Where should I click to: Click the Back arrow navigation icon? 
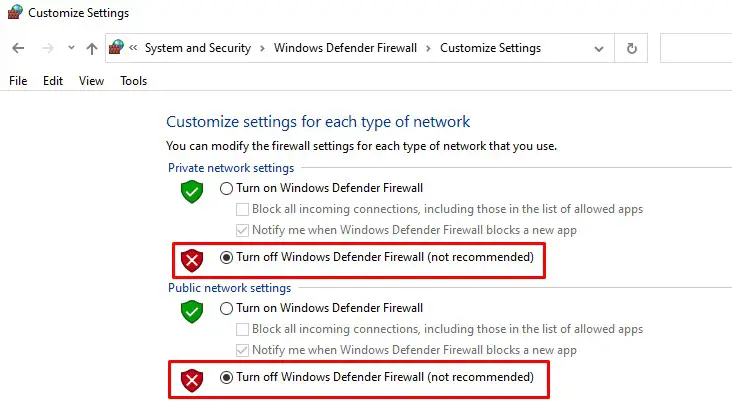18,48
